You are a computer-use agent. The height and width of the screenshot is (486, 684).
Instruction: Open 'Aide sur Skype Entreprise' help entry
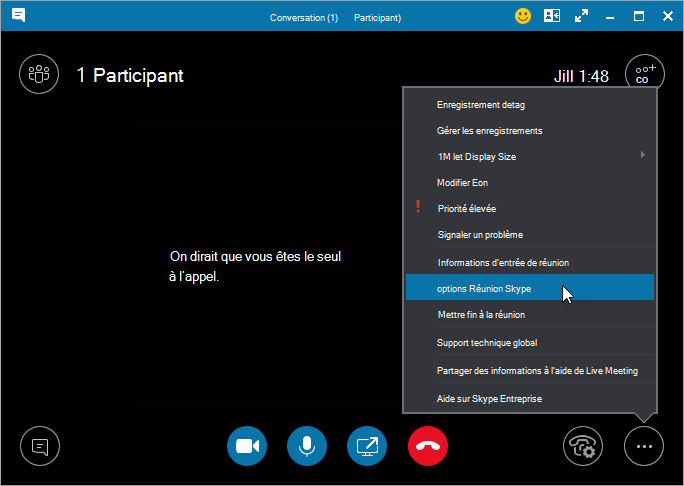click(x=530, y=399)
